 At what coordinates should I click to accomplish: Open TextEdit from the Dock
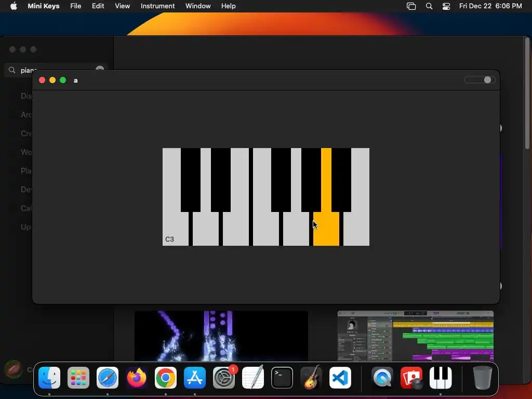253,378
